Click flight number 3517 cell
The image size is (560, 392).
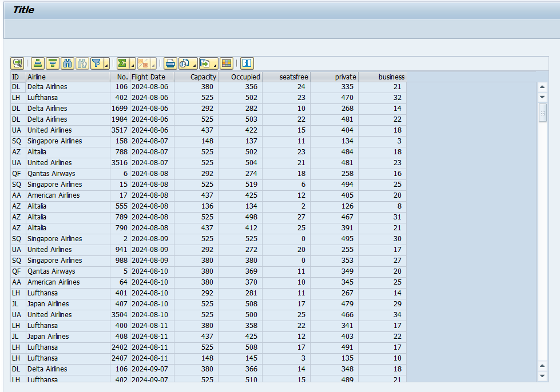120,130
